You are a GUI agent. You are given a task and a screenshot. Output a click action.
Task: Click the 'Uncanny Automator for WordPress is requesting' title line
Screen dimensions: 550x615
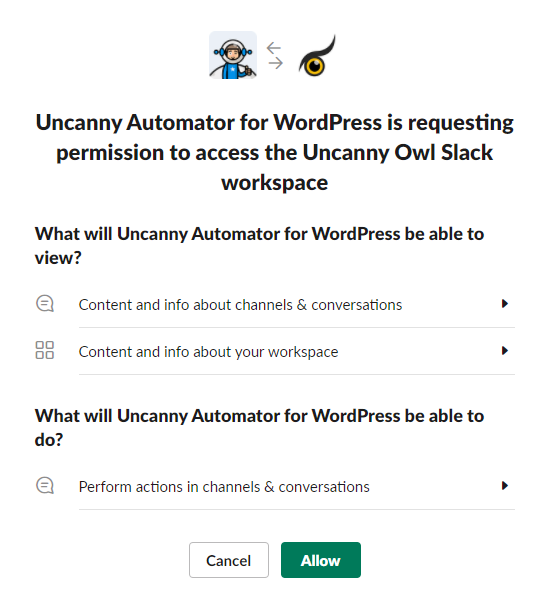[x=275, y=122]
